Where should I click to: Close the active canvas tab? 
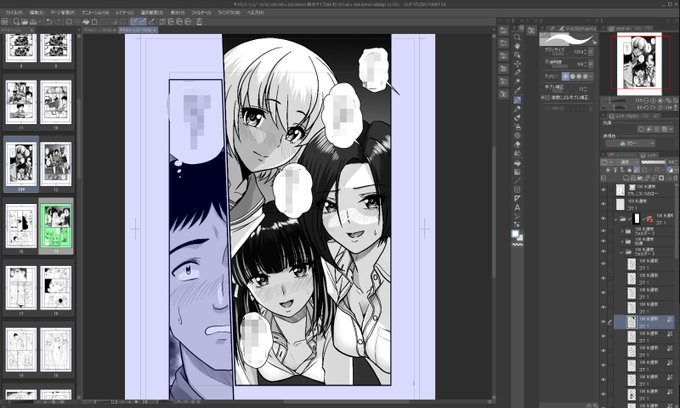[x=155, y=30]
